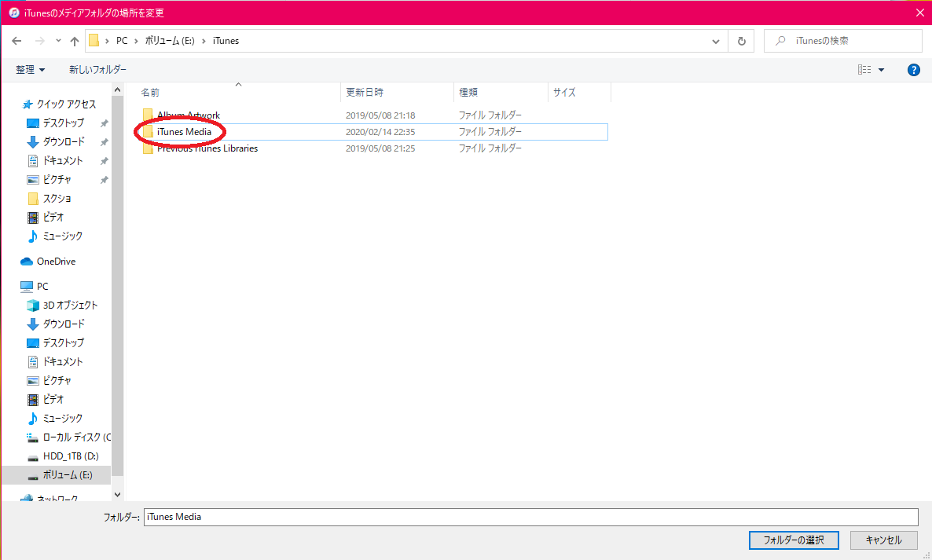
Task: Close the dialog window
Action: [x=919, y=13]
